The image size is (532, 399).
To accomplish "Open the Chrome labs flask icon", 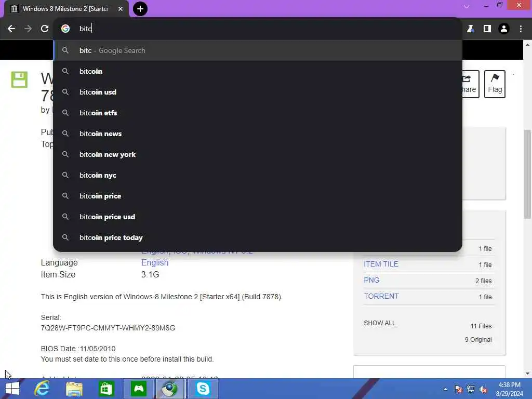I will [470, 29].
